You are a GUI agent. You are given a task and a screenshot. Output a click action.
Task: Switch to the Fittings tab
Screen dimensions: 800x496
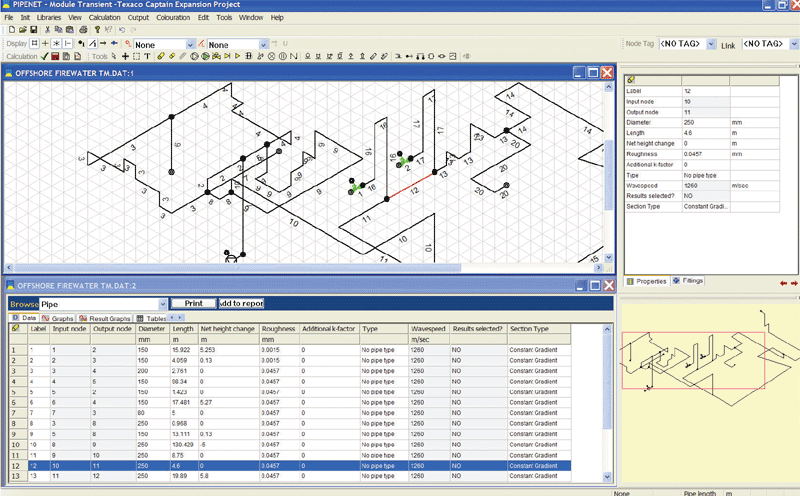[688, 281]
